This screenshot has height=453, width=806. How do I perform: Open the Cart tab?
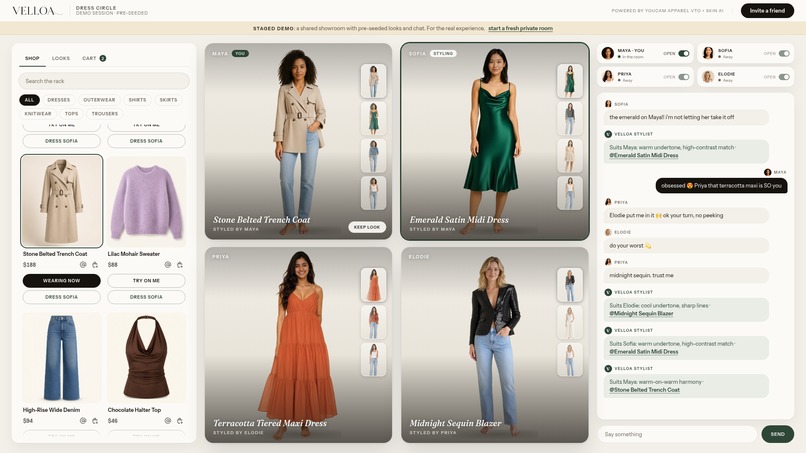click(94, 58)
